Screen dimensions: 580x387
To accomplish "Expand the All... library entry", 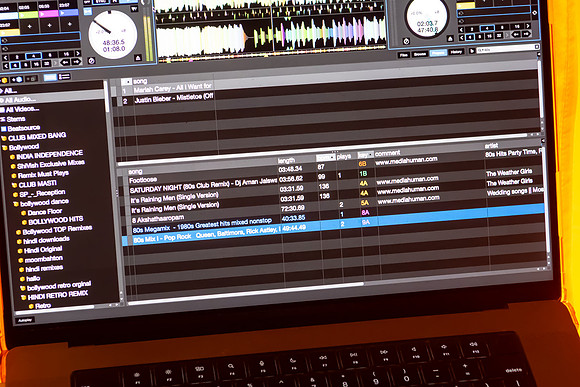I will pyautogui.click(x=1, y=91).
